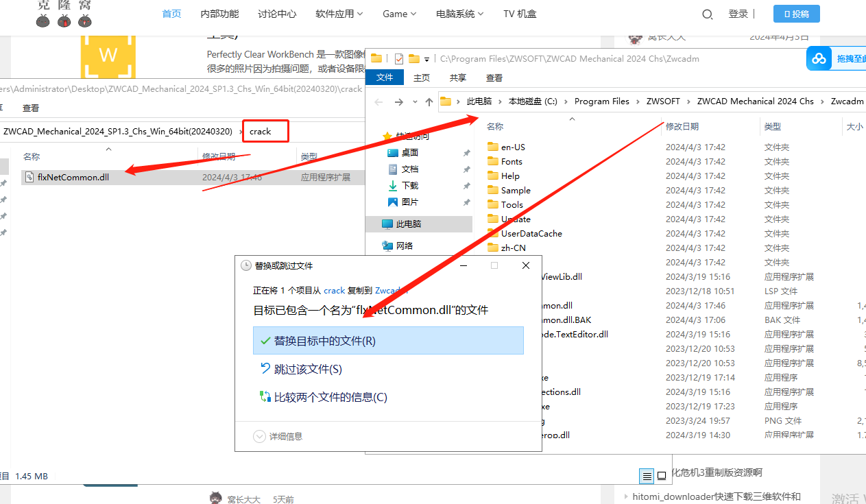Open the 查看 ribbon tab in Zwcadm explorer
866x504 pixels.
tap(494, 77)
